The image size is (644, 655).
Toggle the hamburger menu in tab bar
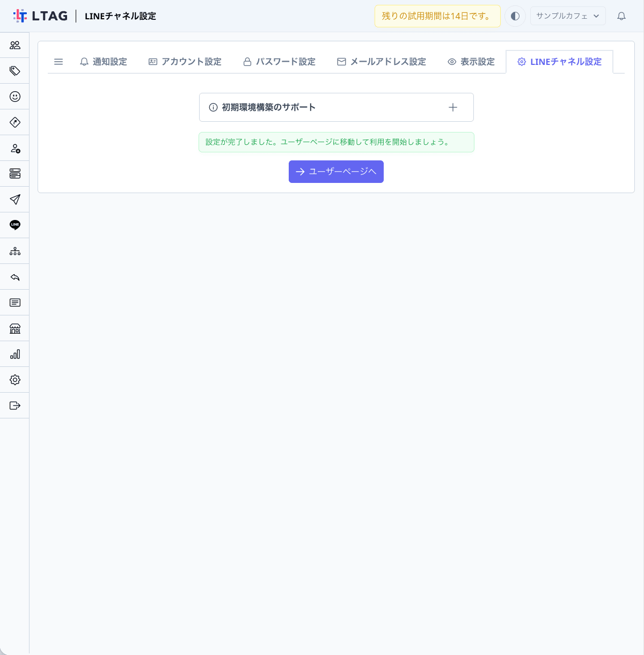tap(58, 62)
